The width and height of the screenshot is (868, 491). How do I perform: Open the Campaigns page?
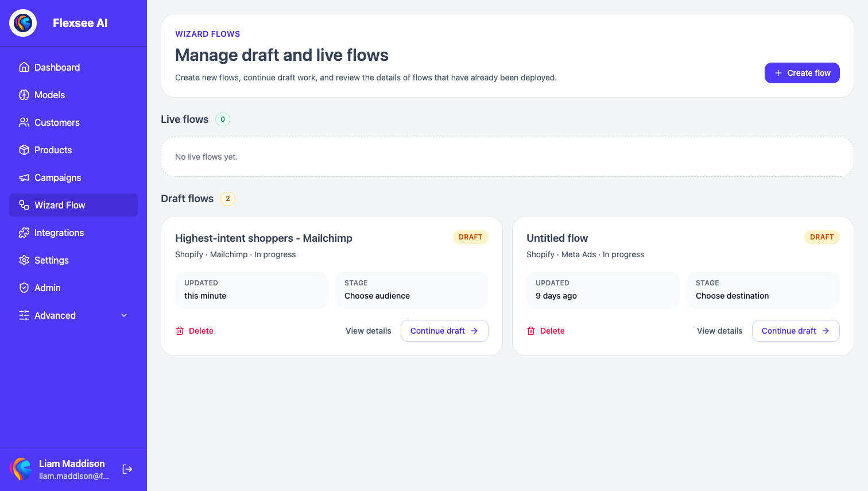point(73,177)
